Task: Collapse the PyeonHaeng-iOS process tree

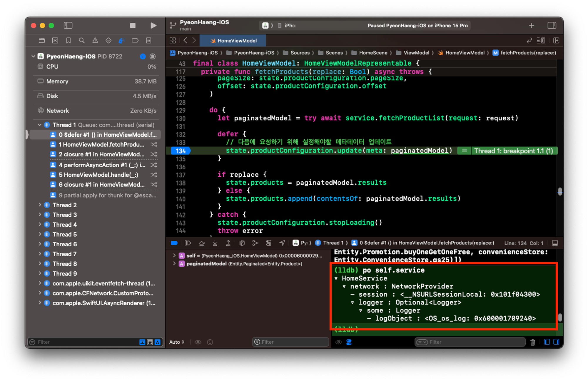Action: pos(33,56)
